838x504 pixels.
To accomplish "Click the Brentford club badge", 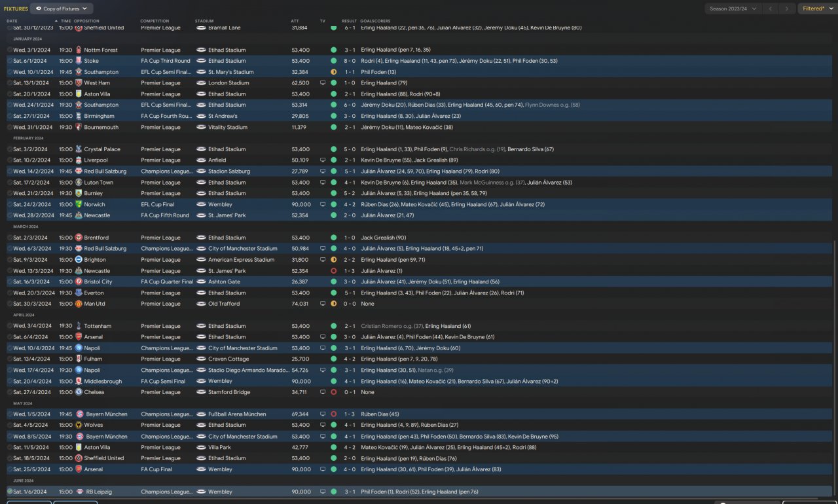I will pyautogui.click(x=79, y=238).
